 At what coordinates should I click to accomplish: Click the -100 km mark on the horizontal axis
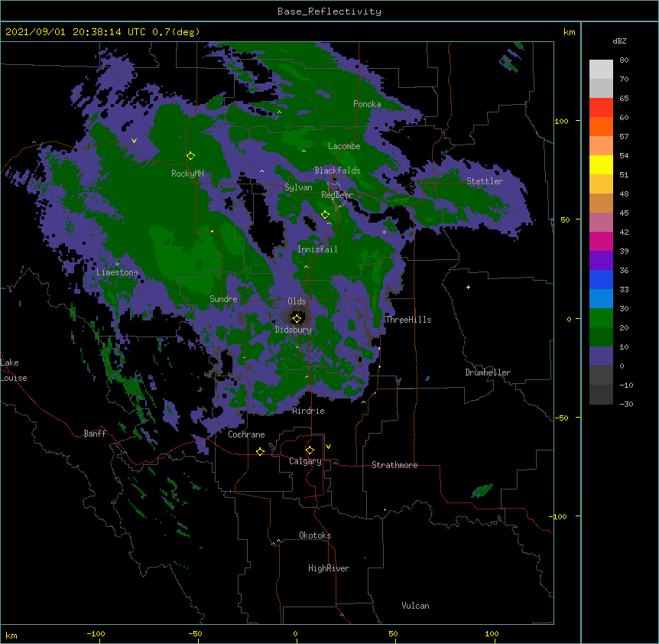tap(96, 633)
